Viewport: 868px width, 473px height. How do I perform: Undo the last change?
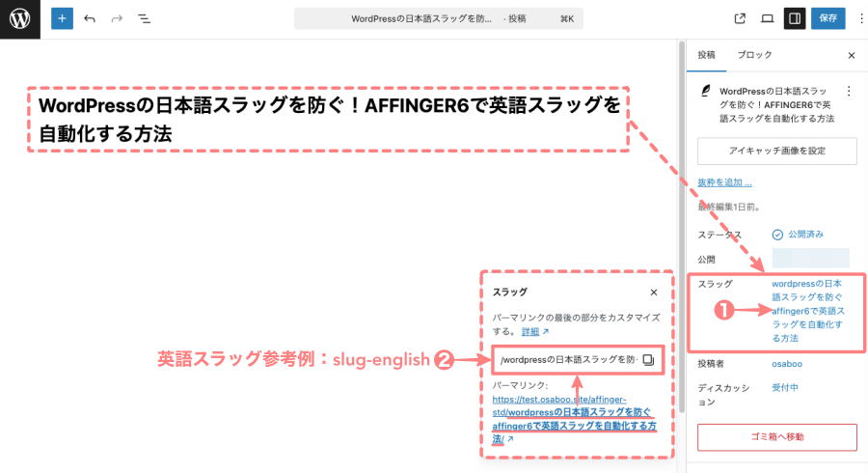point(90,19)
